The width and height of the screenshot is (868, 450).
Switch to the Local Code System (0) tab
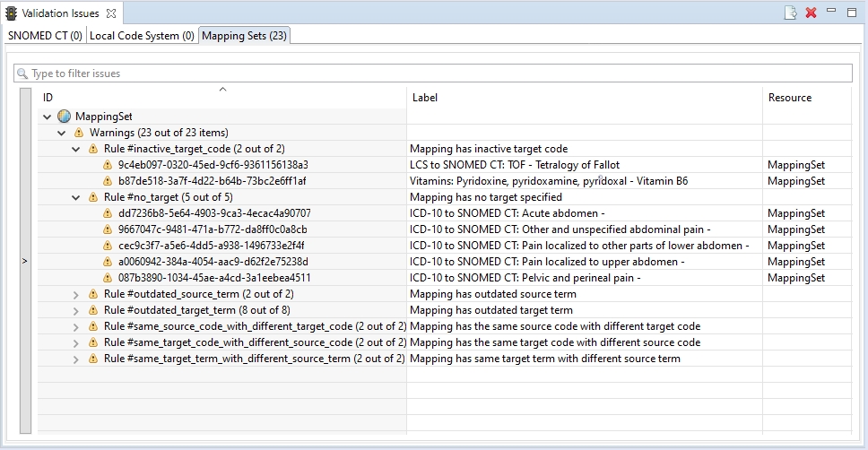coord(142,36)
